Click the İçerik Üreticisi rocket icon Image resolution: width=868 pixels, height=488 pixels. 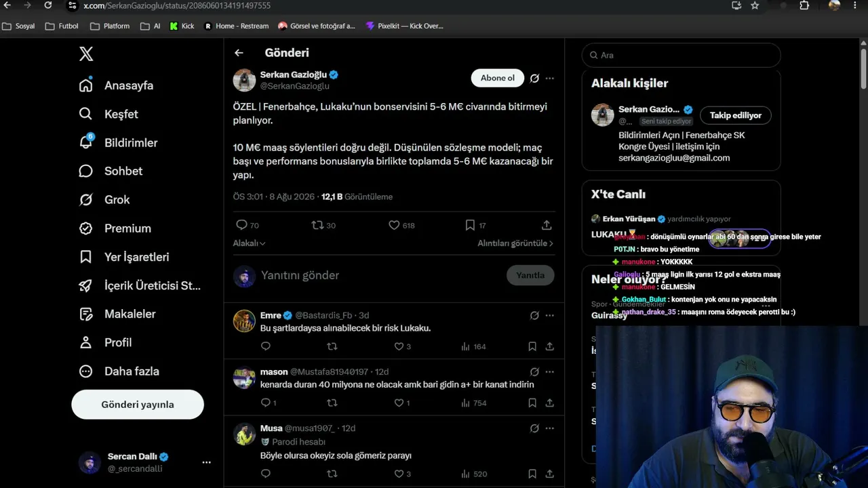coord(85,285)
